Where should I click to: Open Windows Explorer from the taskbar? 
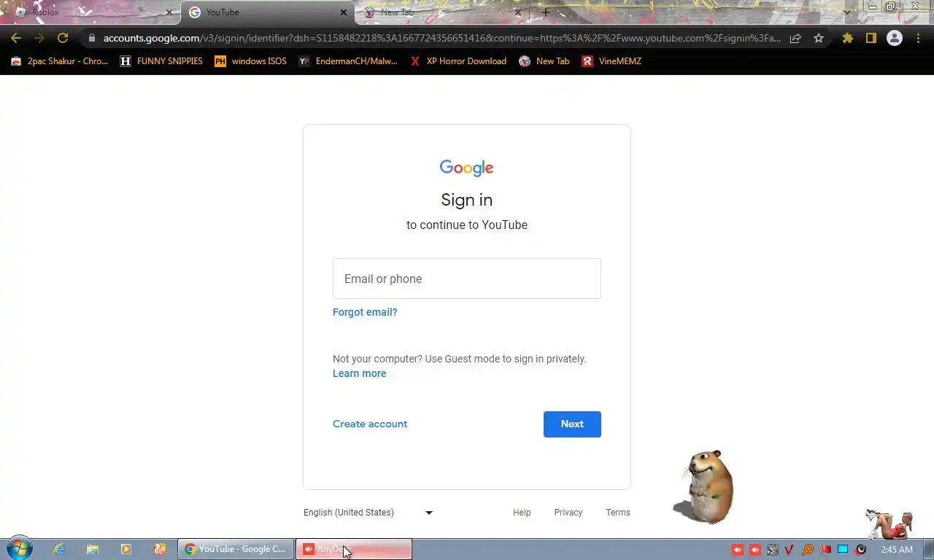click(x=93, y=549)
